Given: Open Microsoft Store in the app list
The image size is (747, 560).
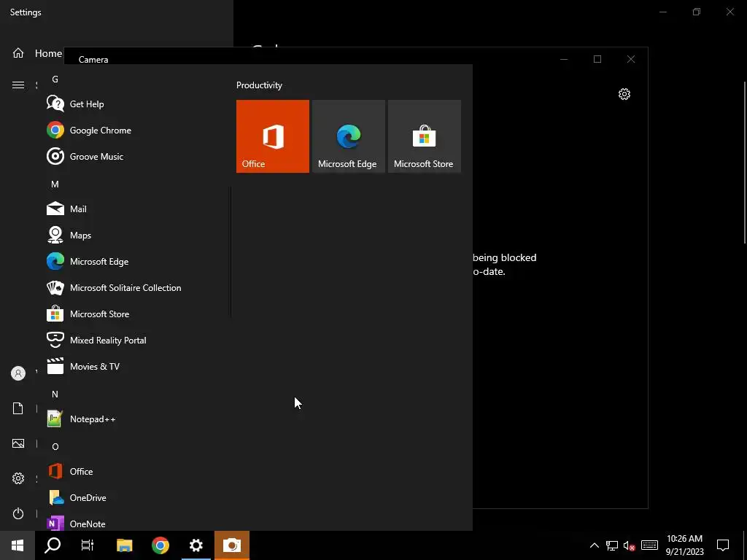Looking at the screenshot, I should [x=133, y=314].
